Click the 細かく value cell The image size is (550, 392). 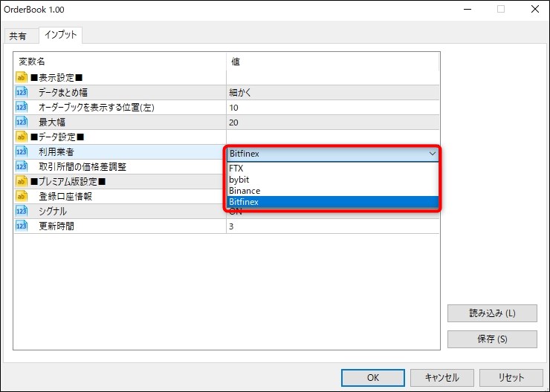pos(332,93)
